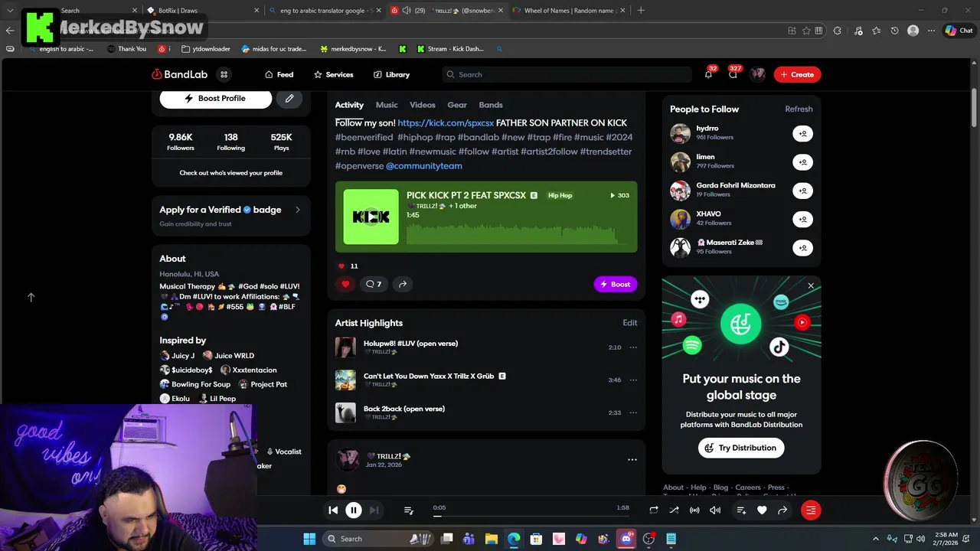Open the chat messages icon in header

tap(733, 74)
